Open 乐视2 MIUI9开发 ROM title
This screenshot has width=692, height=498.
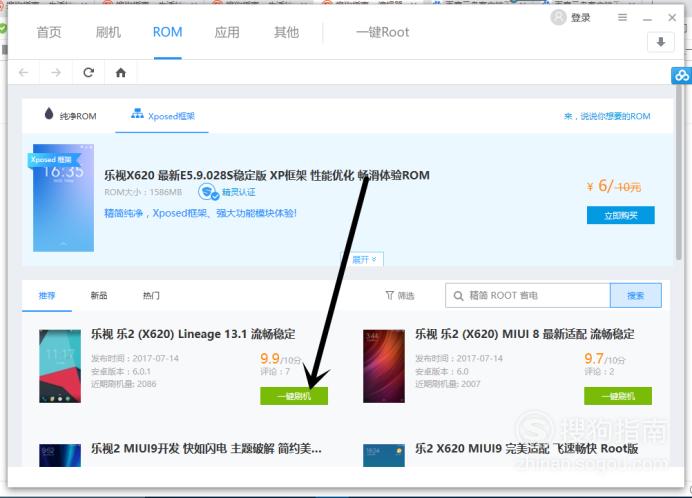click(206, 449)
